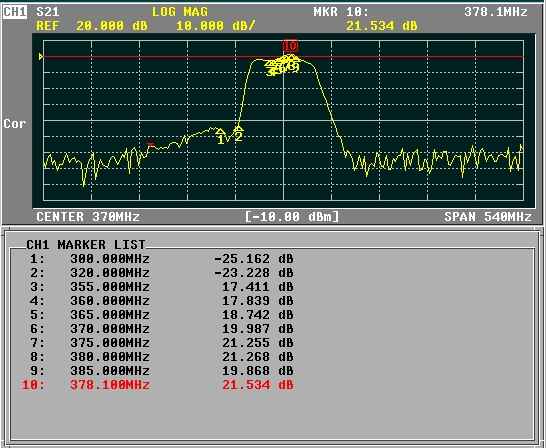Select the red active marker 10 flag
This screenshot has width=546, height=448.
(x=290, y=46)
